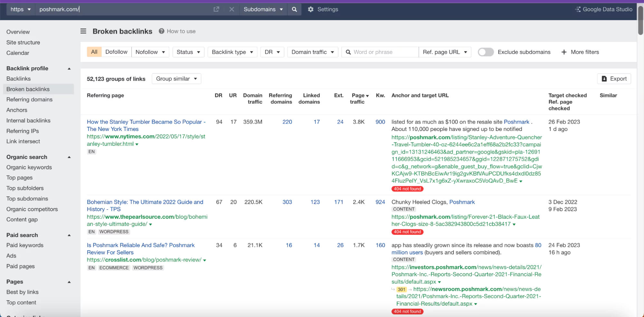Select the All link type filter
The height and width of the screenshot is (317, 644).
(x=94, y=52)
